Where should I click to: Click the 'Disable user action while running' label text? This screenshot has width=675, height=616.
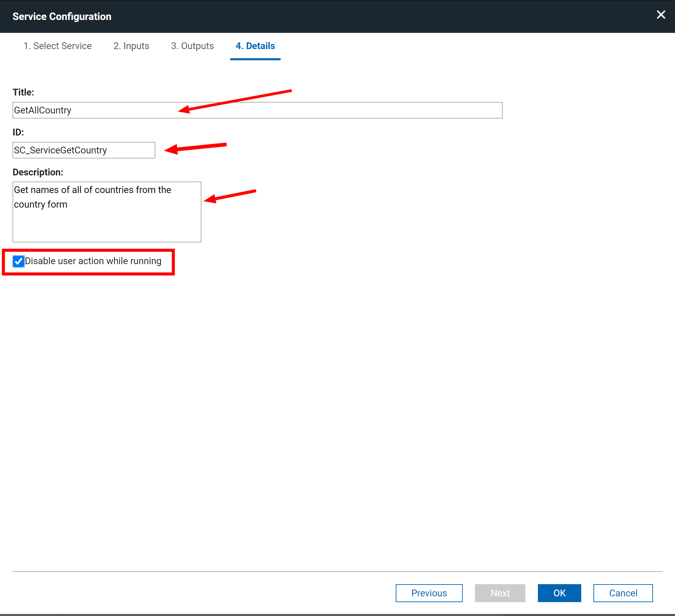pos(93,261)
